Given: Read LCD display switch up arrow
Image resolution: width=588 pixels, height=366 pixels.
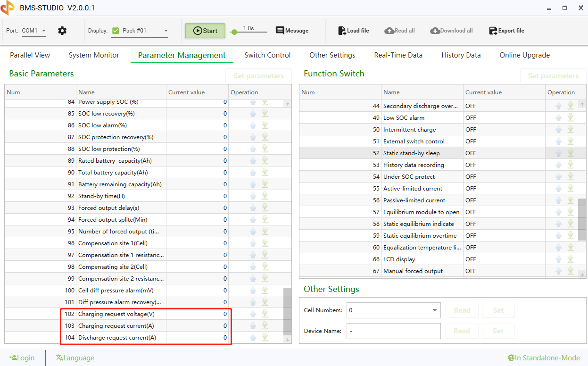Looking at the screenshot, I should pyautogui.click(x=559, y=259).
